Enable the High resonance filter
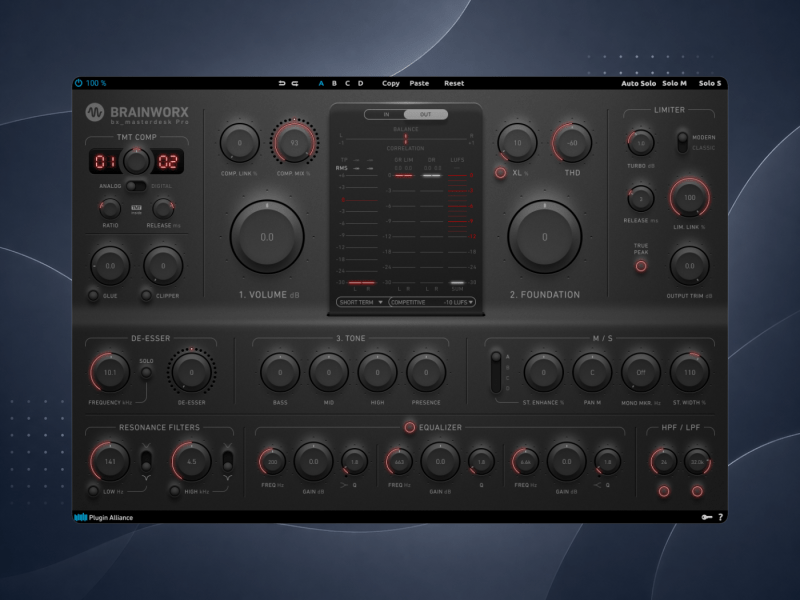800x600 pixels. (174, 491)
